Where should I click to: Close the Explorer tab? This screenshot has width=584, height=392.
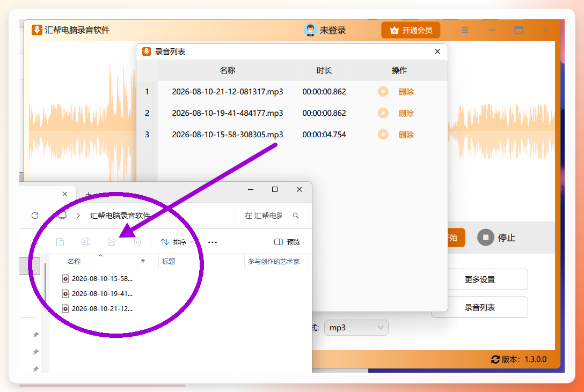coord(65,194)
